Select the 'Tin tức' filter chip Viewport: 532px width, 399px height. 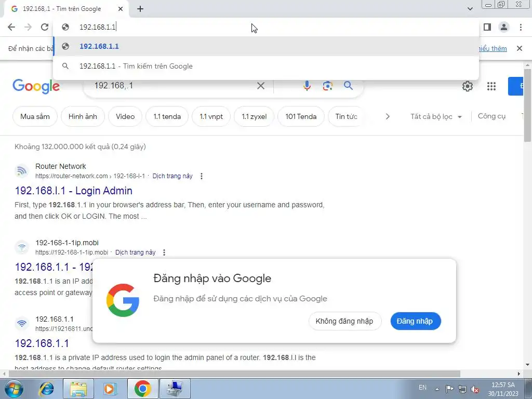point(346,116)
